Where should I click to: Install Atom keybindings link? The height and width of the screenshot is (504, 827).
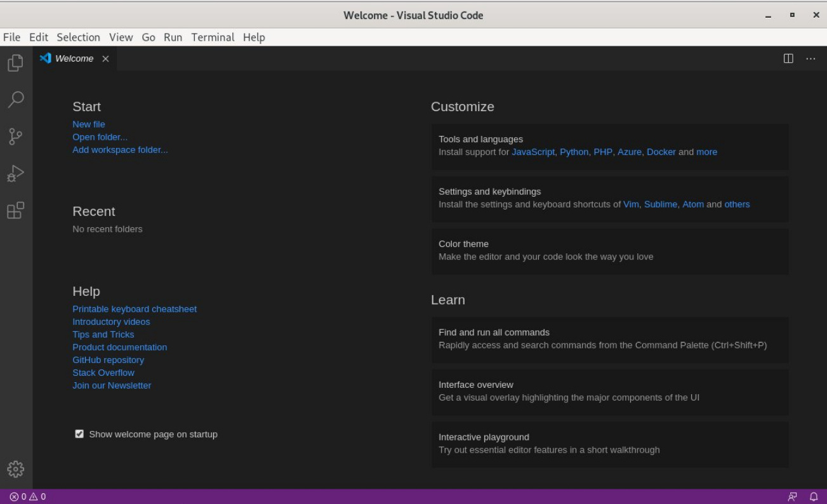[x=693, y=204]
